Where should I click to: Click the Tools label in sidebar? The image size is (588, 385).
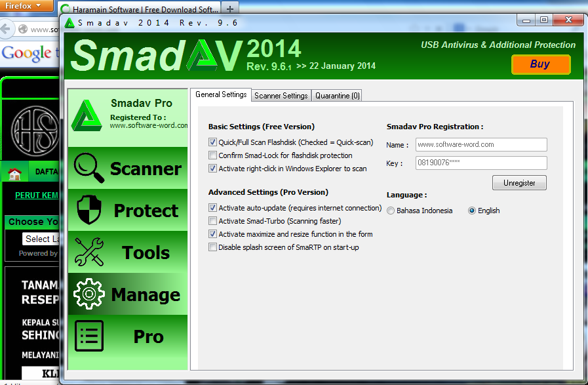(x=146, y=253)
